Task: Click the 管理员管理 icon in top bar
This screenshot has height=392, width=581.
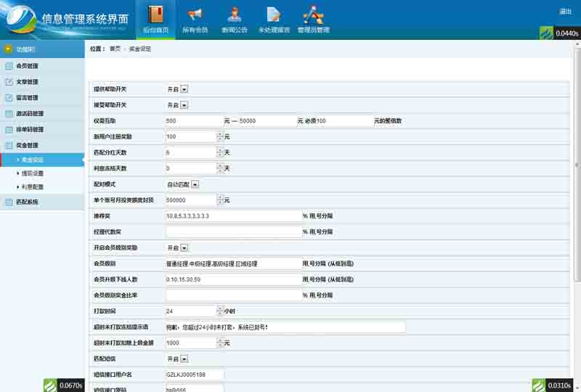Action: (313, 14)
